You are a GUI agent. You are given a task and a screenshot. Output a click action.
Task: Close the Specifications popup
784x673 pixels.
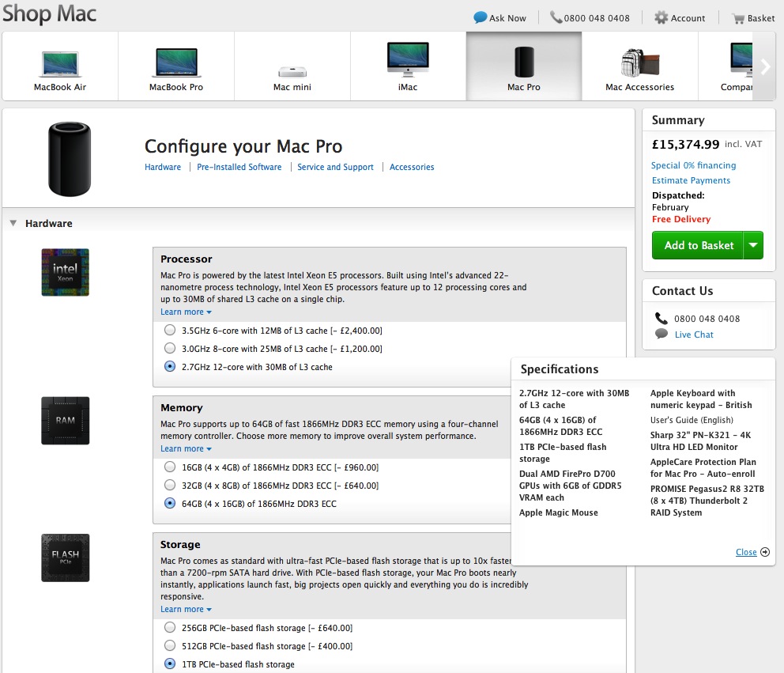tap(746, 552)
